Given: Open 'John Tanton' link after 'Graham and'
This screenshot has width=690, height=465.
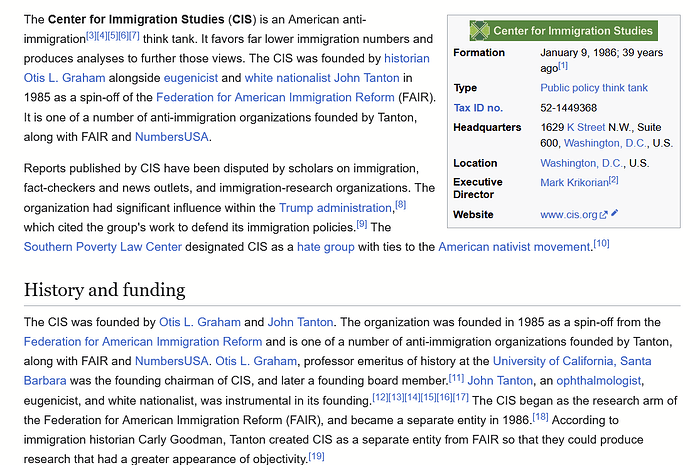Looking at the screenshot, I should pos(300,322).
